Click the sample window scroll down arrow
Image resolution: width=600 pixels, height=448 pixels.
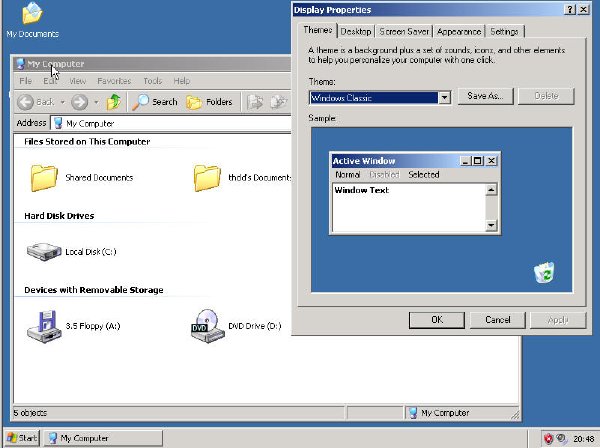[491, 226]
